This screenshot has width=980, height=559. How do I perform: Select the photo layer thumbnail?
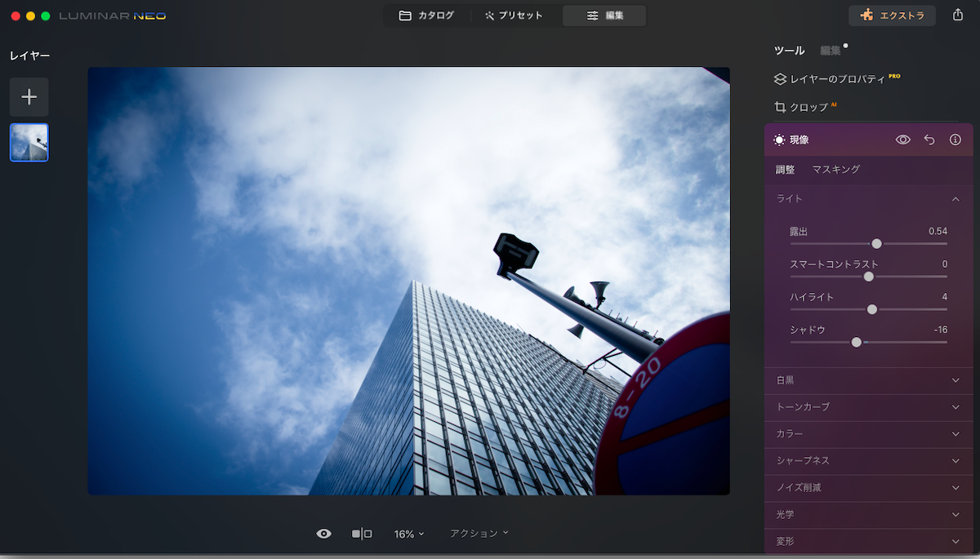(x=29, y=143)
